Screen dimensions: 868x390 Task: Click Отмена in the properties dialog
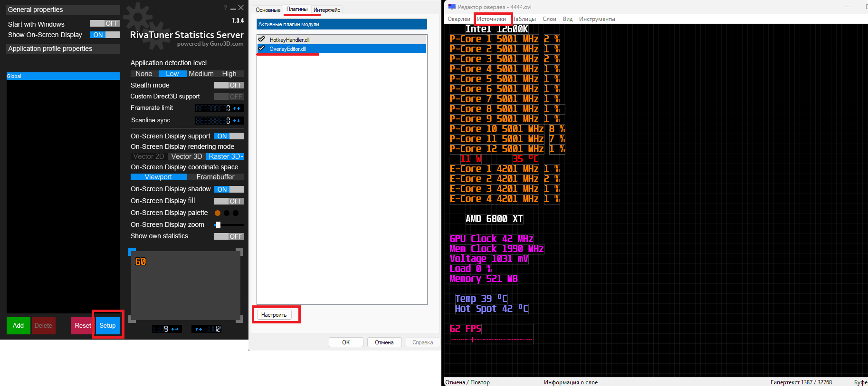384,342
